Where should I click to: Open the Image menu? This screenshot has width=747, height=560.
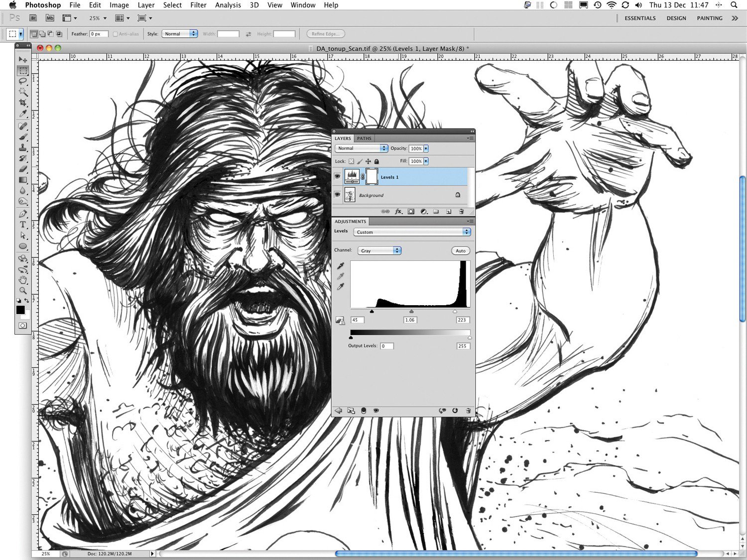click(x=119, y=5)
